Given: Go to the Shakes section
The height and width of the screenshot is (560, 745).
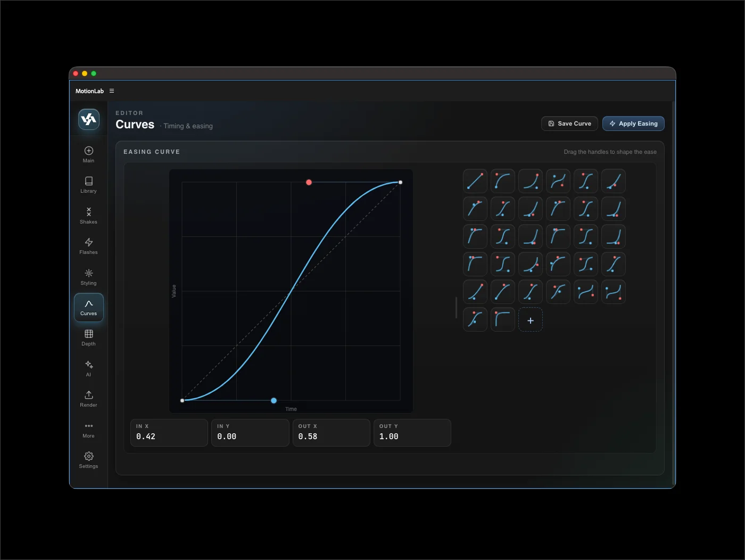Looking at the screenshot, I should [x=88, y=216].
